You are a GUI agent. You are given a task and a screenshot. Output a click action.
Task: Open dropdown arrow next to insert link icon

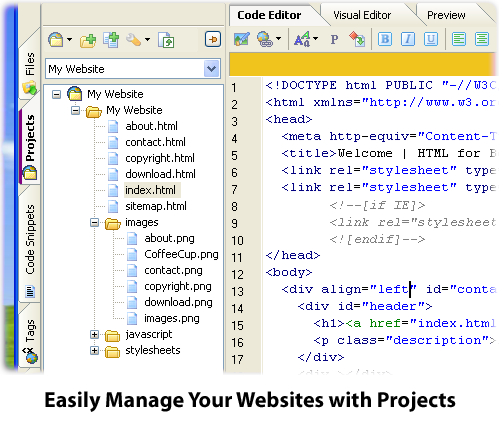pos(279,39)
